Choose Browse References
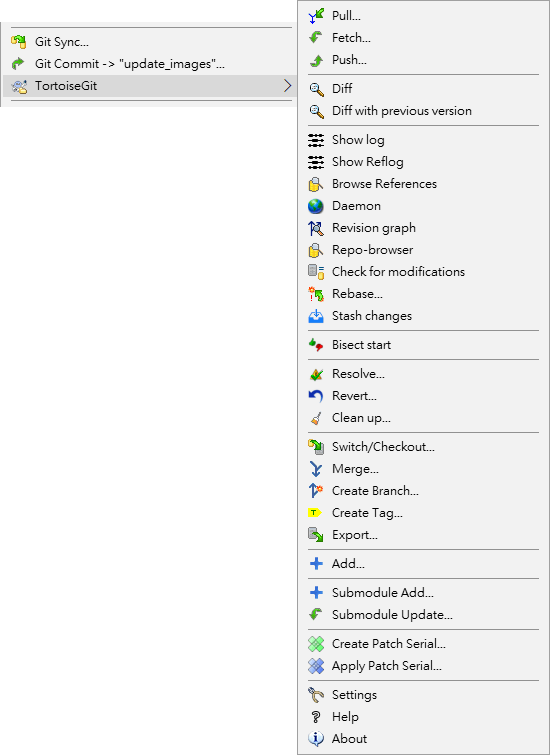 (424, 184)
